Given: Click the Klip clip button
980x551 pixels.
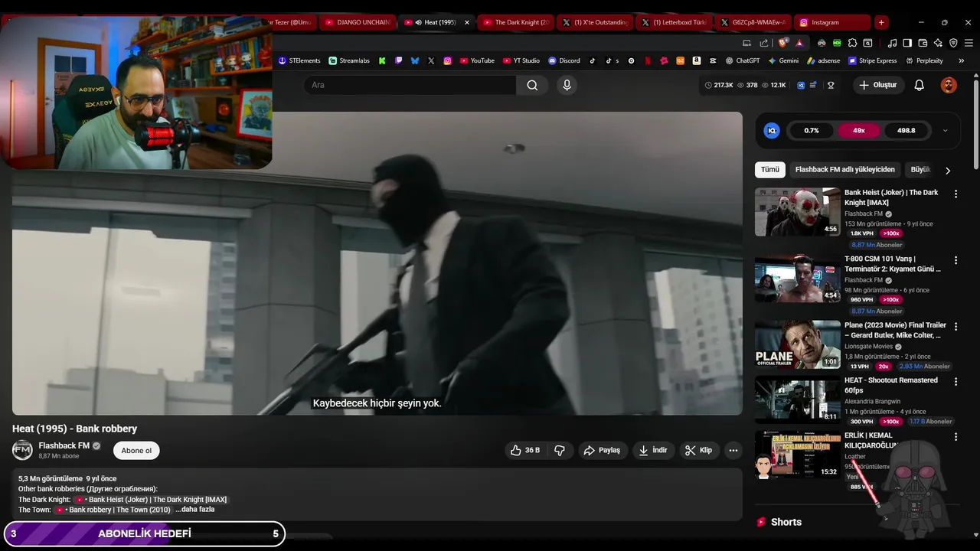Looking at the screenshot, I should pyautogui.click(x=698, y=450).
